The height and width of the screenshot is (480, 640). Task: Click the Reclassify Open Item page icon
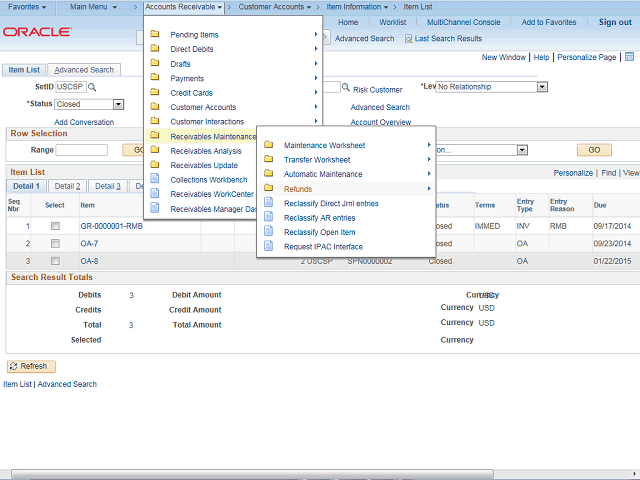coord(268,232)
